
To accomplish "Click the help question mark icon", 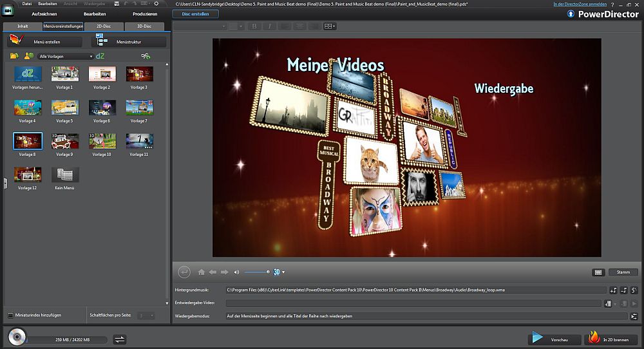I will [x=612, y=5].
